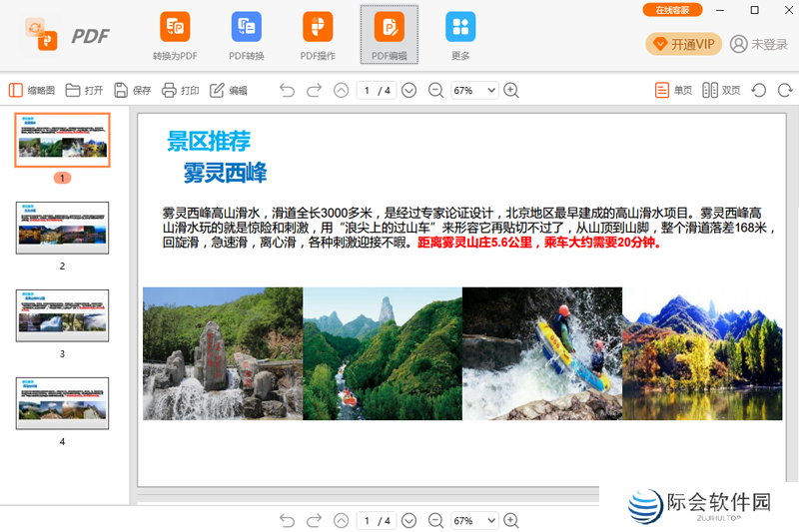Click the 开通VIP button

pyautogui.click(x=683, y=44)
